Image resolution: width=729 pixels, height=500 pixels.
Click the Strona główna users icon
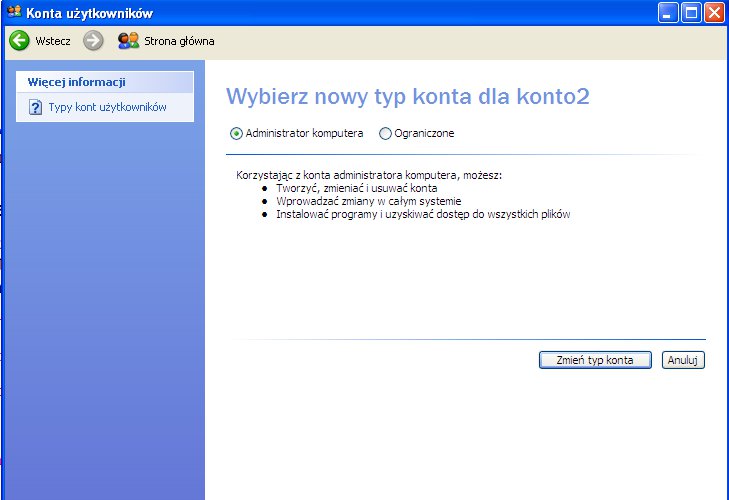click(128, 40)
